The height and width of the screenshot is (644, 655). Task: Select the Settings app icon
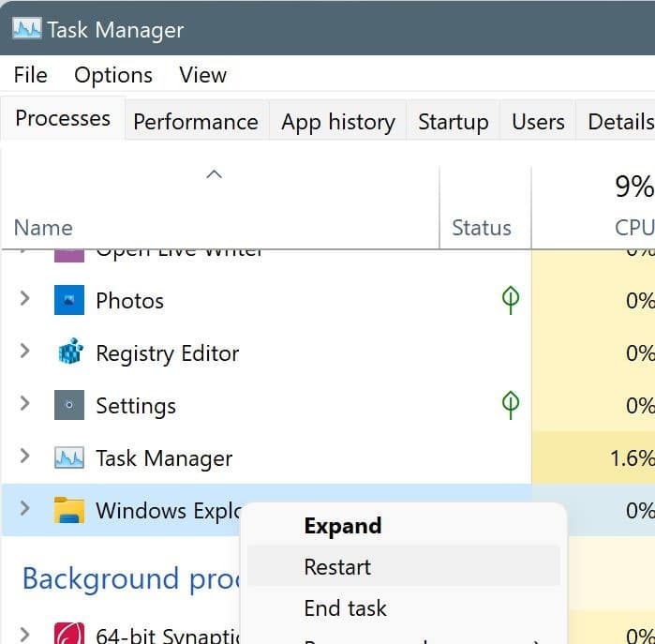[x=69, y=405]
